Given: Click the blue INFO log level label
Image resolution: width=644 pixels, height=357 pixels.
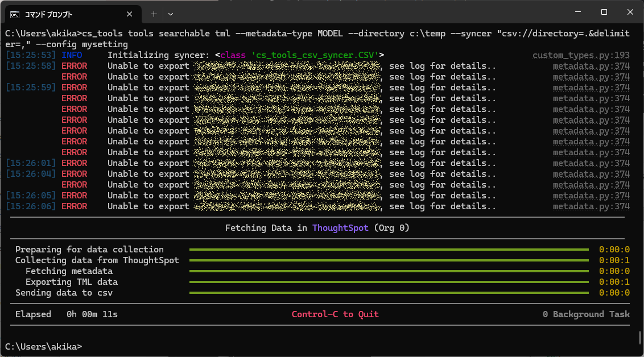Looking at the screenshot, I should [x=72, y=55].
